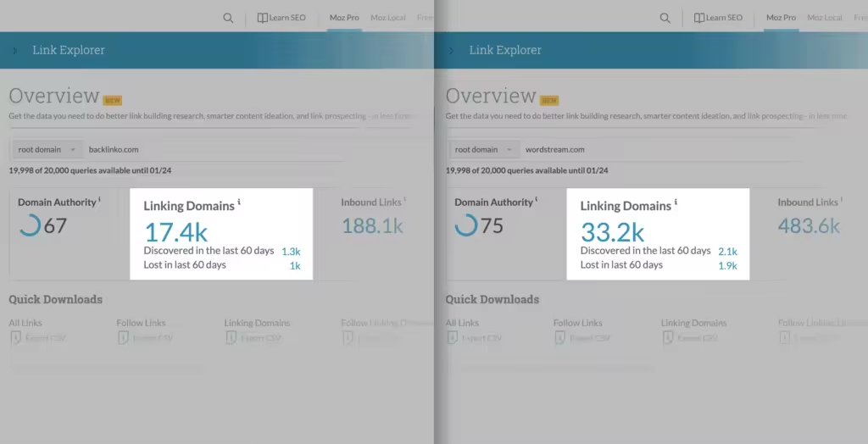
Task: Click Inbound Links info icon for backlinko.com
Action: pos(404,199)
